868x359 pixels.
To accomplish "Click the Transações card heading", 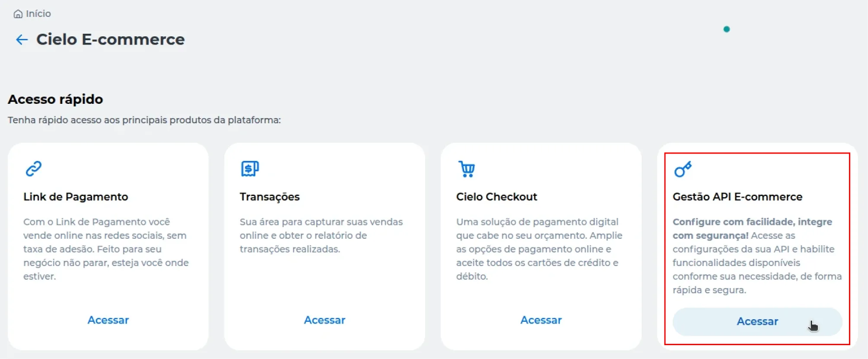I will (x=270, y=197).
